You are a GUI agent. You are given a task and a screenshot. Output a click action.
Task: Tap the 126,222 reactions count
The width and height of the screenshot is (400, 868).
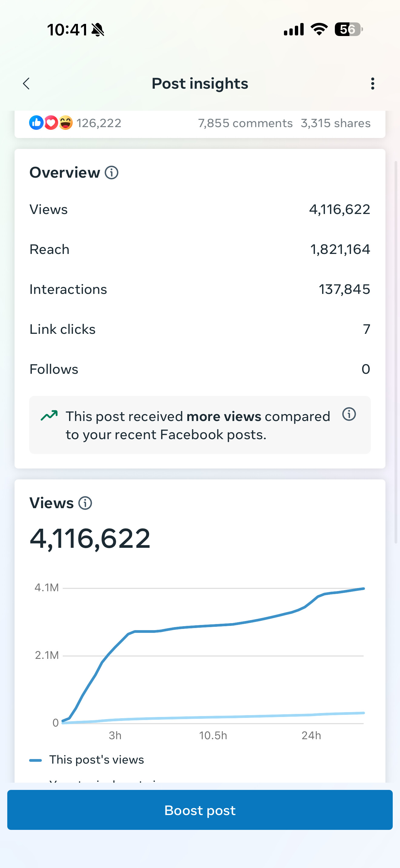point(99,123)
